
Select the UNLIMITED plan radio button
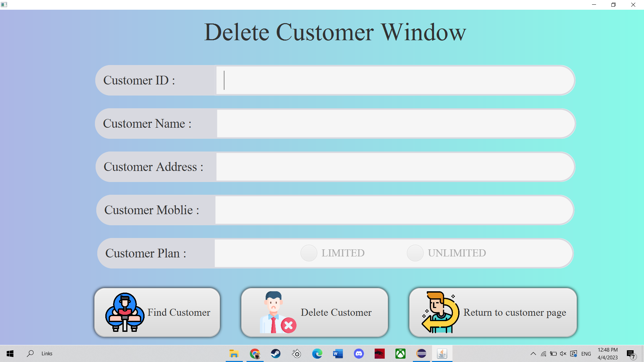tap(415, 253)
